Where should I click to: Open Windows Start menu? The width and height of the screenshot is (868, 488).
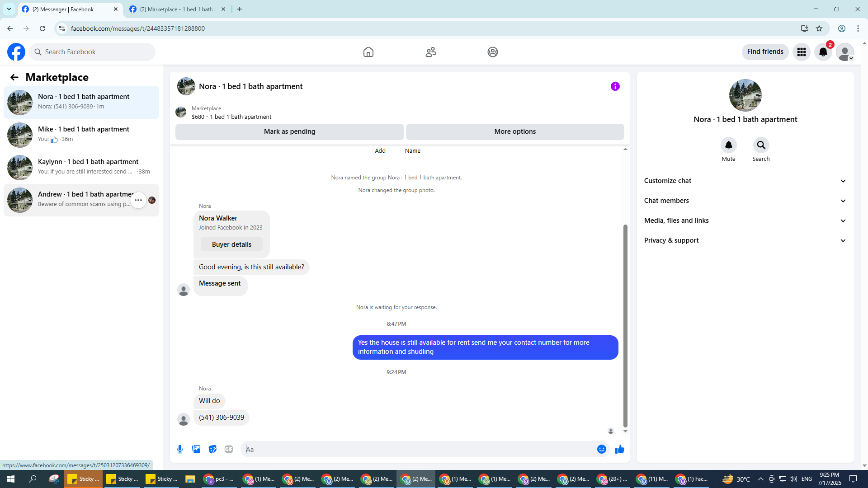pyautogui.click(x=11, y=479)
